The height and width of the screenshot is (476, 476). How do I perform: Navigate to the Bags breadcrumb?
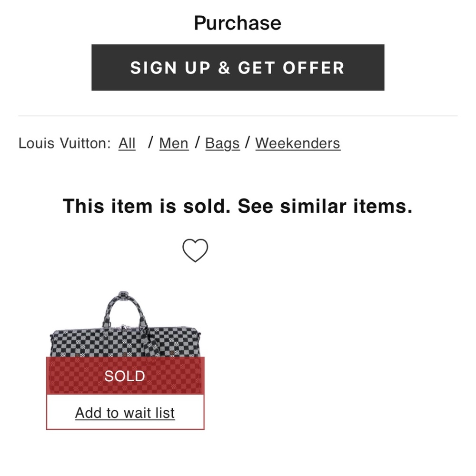click(222, 143)
